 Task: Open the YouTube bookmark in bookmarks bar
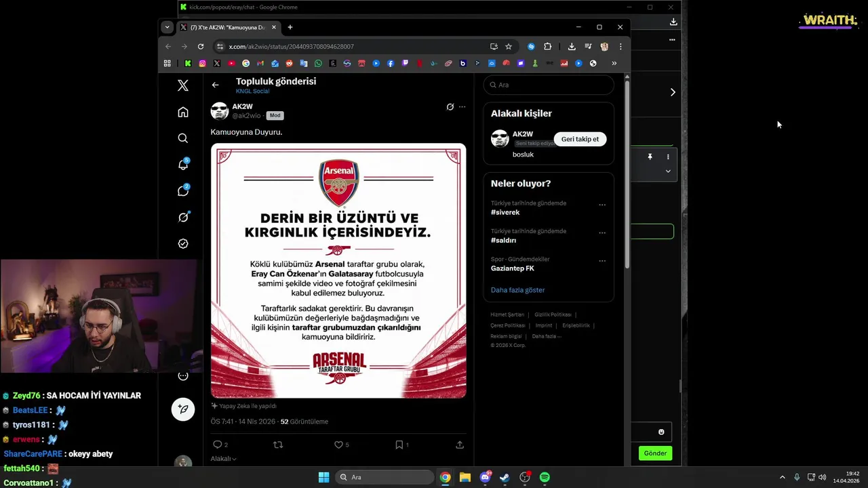click(231, 64)
